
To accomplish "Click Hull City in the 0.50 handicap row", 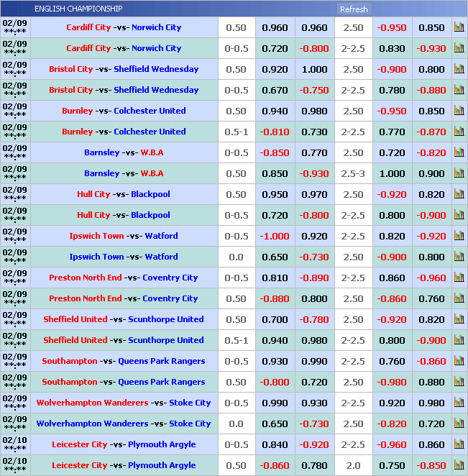I will pyautogui.click(x=93, y=195).
